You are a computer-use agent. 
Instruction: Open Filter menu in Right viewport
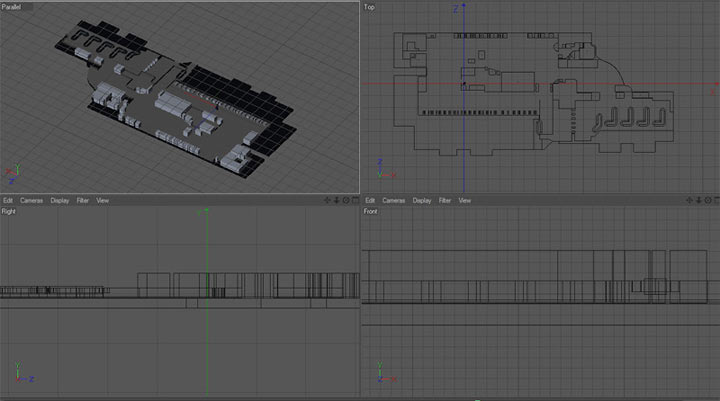click(x=83, y=200)
